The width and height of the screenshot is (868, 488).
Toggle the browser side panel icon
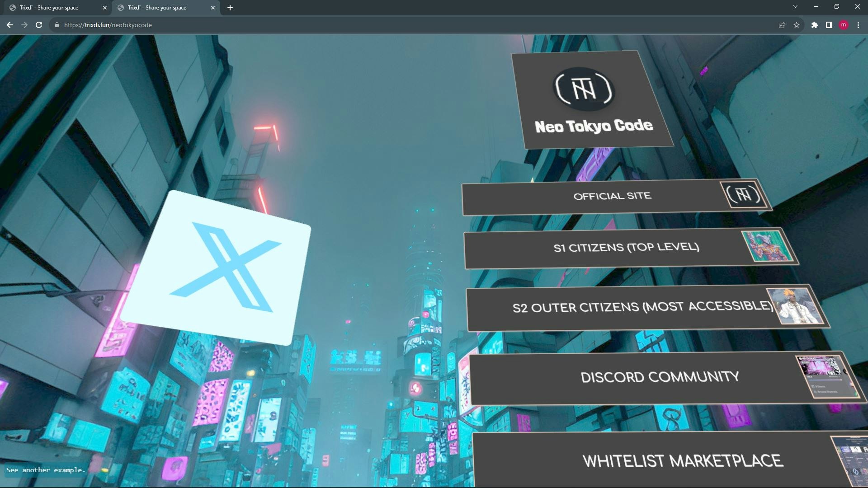829,25
